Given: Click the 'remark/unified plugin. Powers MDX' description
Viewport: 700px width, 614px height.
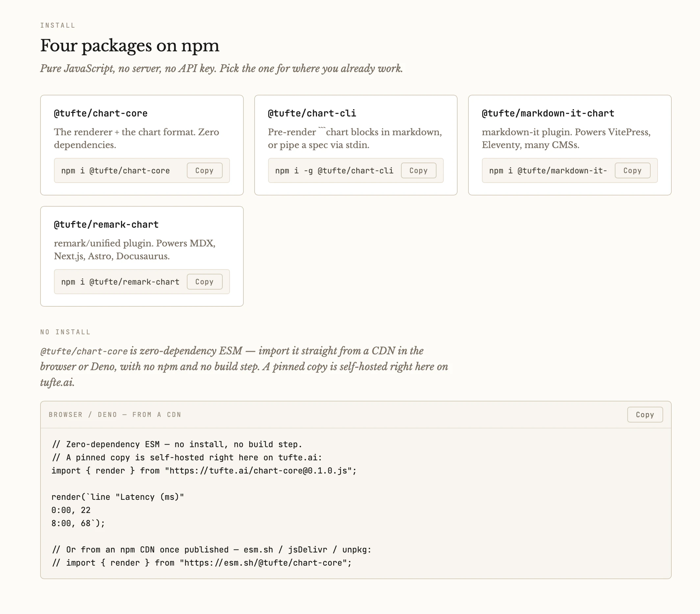Looking at the screenshot, I should 135,249.
